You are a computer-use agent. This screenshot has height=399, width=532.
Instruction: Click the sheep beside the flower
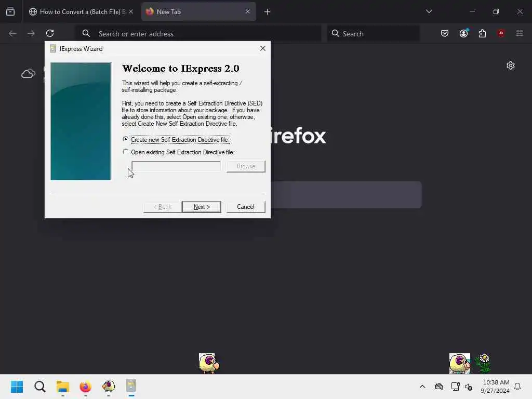[460, 363]
